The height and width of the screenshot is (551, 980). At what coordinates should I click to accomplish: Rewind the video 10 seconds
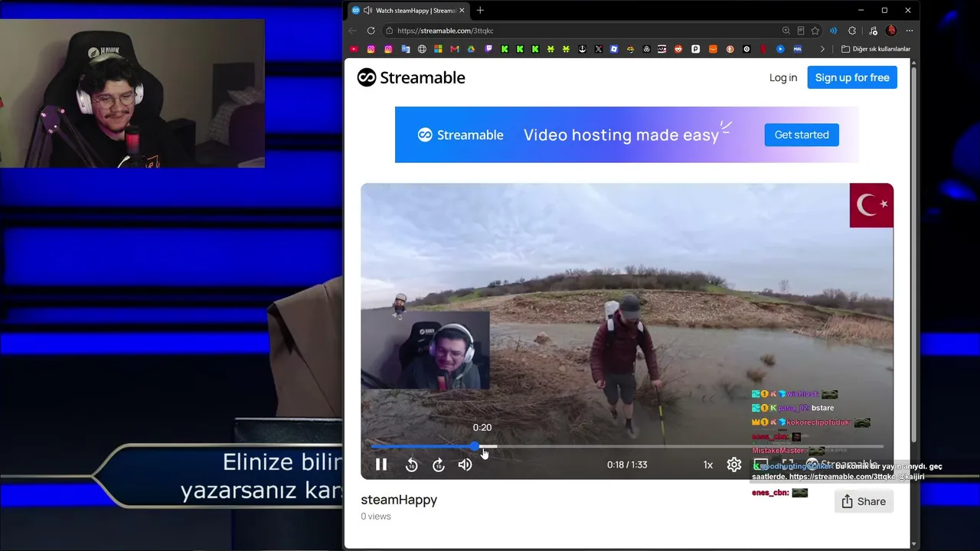coord(411,465)
